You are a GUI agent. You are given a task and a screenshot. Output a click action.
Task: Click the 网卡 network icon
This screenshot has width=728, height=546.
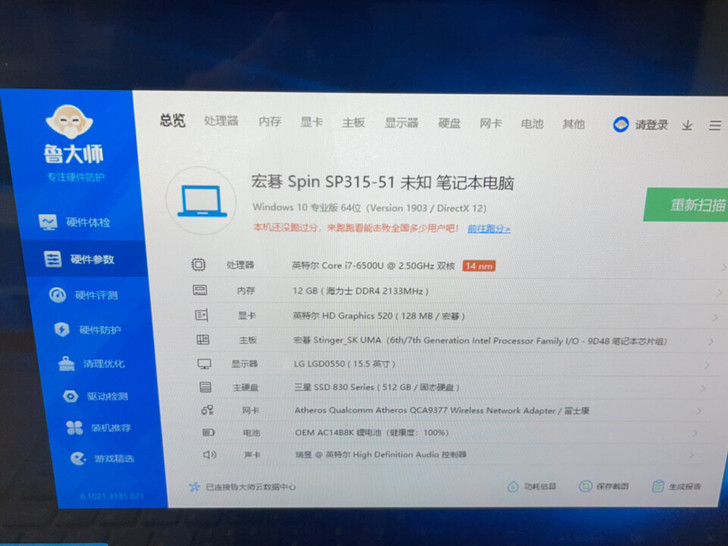[207, 410]
